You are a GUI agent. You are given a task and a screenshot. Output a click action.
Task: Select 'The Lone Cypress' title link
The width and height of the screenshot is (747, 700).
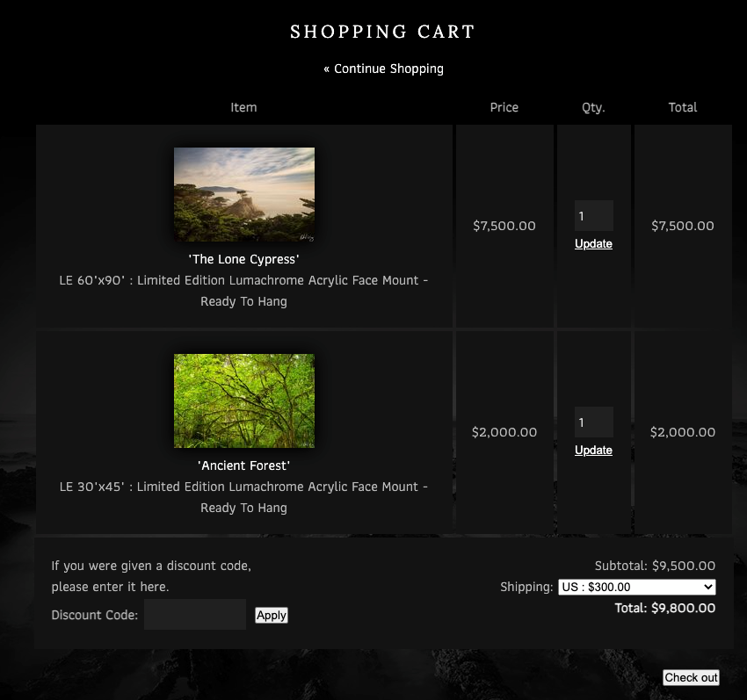(x=244, y=259)
